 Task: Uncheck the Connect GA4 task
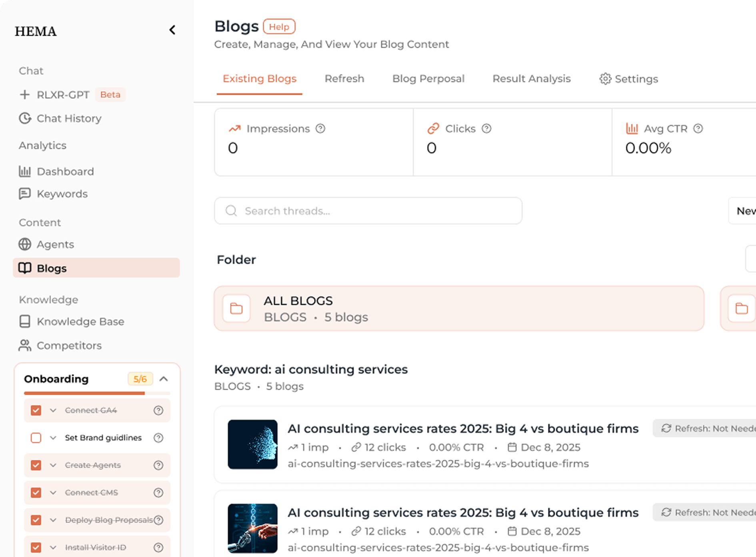point(36,410)
